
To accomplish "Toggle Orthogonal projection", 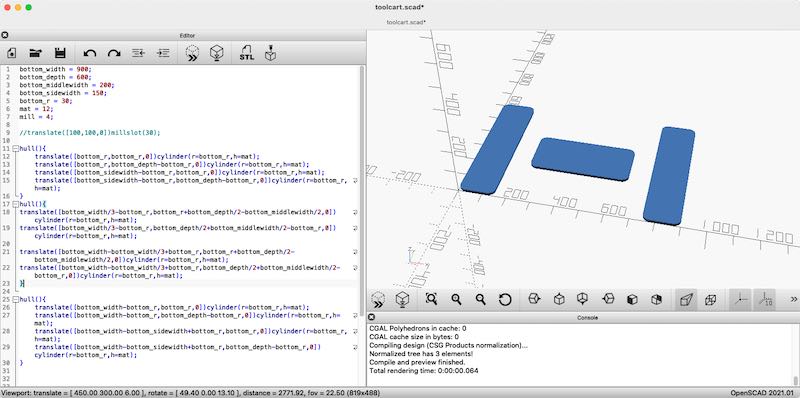I will pos(711,300).
